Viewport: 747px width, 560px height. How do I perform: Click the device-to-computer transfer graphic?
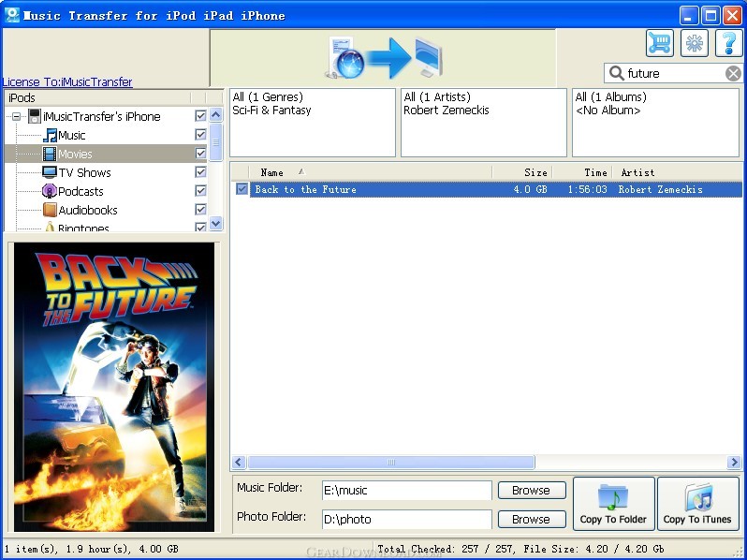click(384, 59)
